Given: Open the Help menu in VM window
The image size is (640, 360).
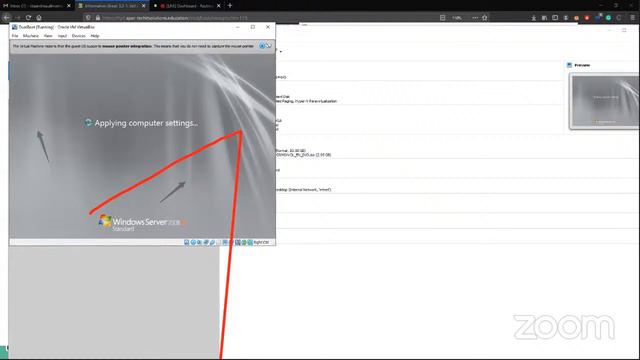Looking at the screenshot, I should (x=95, y=36).
